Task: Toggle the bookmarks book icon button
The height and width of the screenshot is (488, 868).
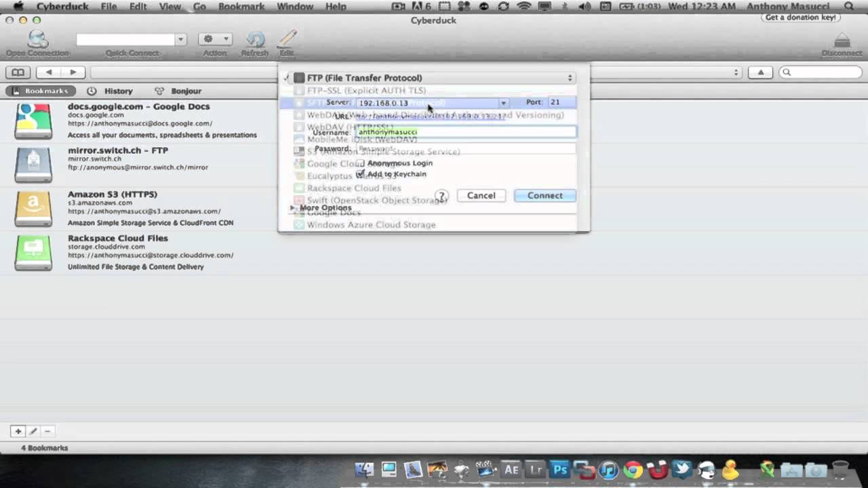Action: pos(18,72)
